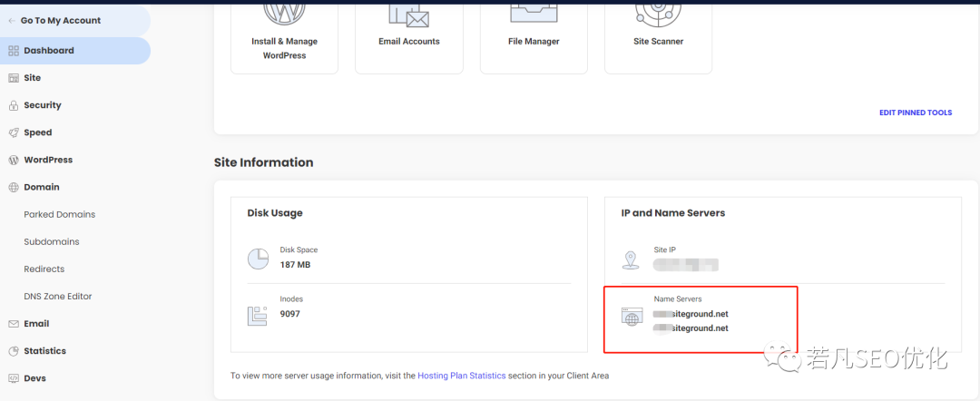Expand the Devs menu section

[75, 378]
